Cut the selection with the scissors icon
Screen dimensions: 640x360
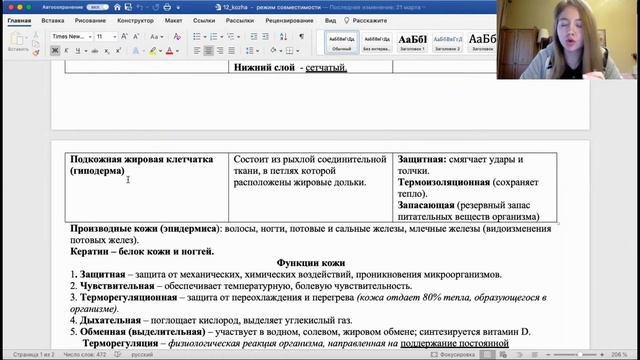(x=36, y=35)
